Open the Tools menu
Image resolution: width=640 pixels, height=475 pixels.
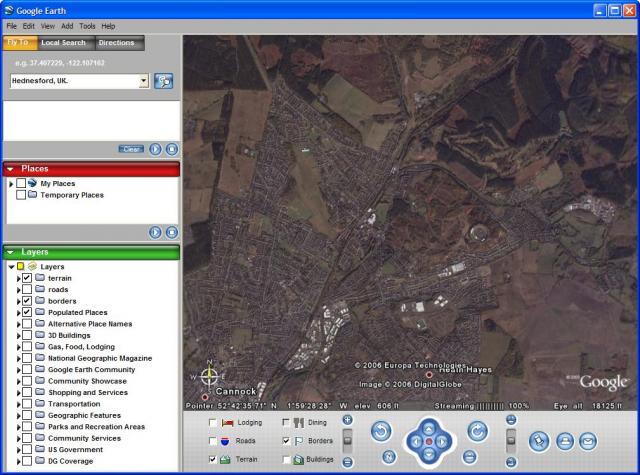point(87,26)
